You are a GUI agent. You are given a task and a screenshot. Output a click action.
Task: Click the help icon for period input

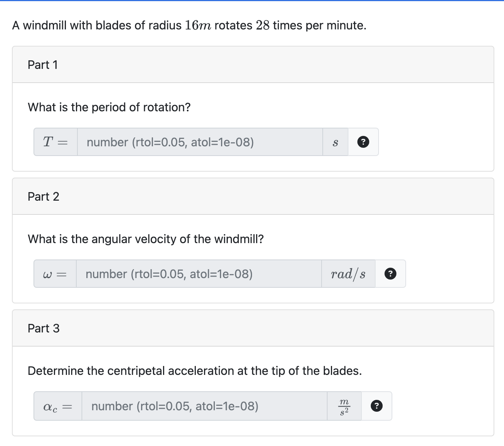pyautogui.click(x=363, y=142)
